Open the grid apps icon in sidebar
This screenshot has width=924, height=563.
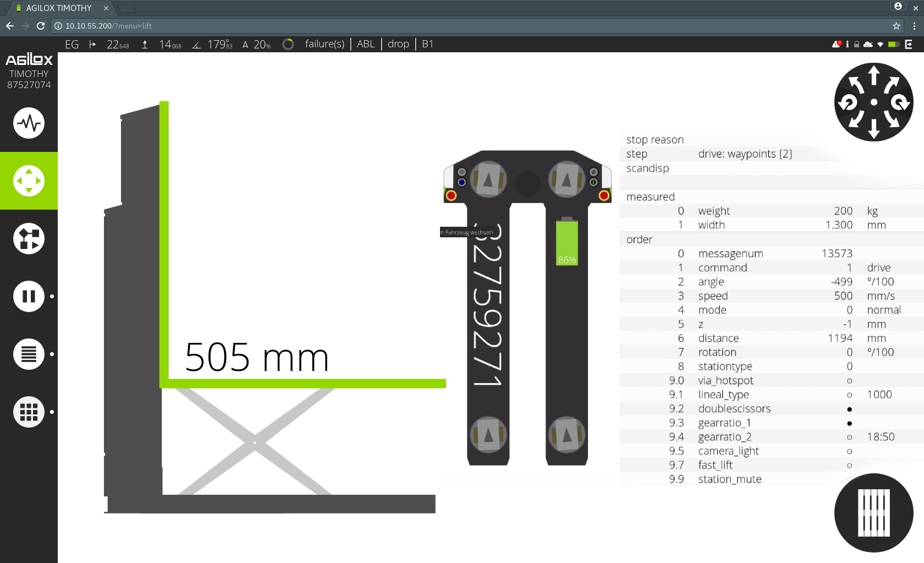click(29, 412)
